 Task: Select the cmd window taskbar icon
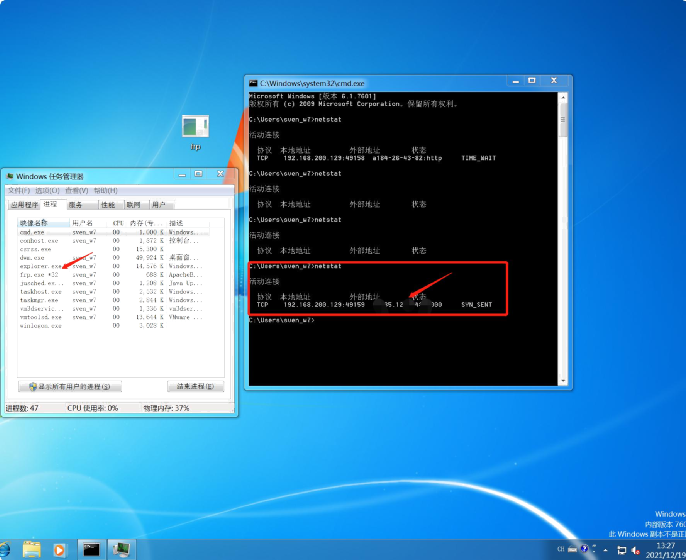(91, 549)
